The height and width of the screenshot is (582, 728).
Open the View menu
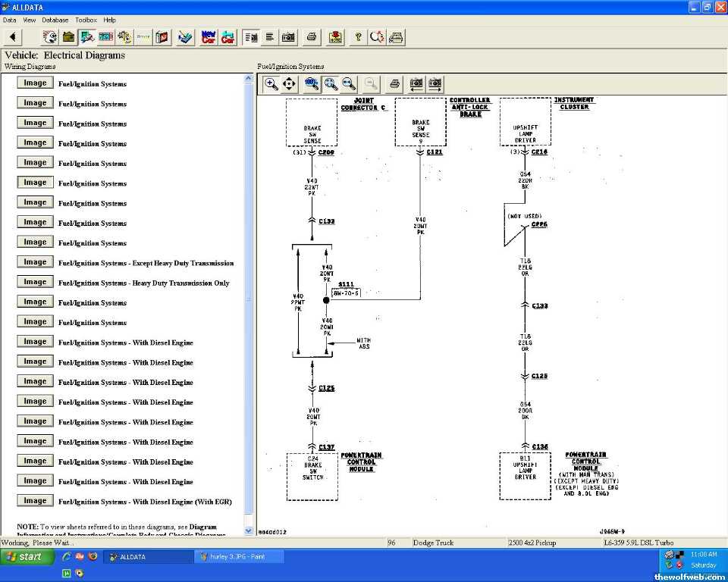click(30, 20)
